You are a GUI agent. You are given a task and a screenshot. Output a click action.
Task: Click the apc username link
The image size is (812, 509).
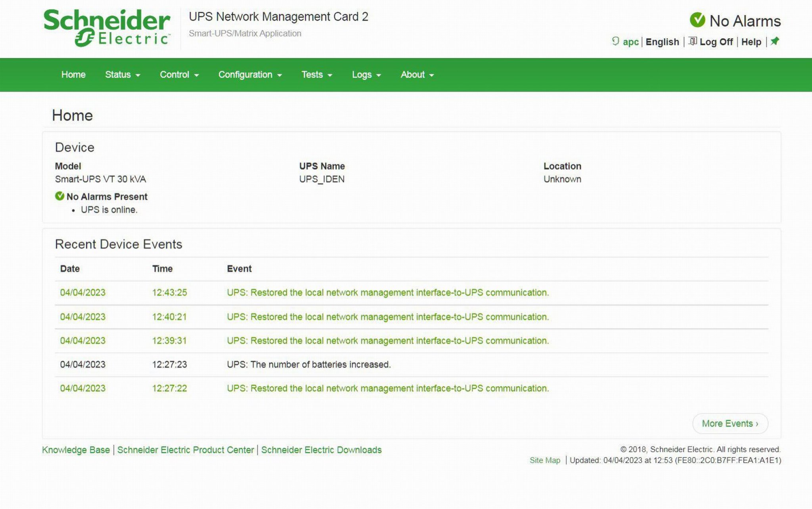pyautogui.click(x=630, y=42)
